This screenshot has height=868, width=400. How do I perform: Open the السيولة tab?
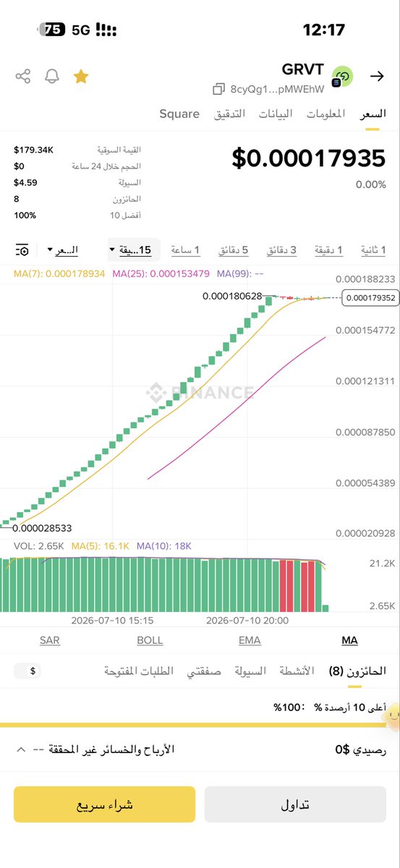coord(250,671)
